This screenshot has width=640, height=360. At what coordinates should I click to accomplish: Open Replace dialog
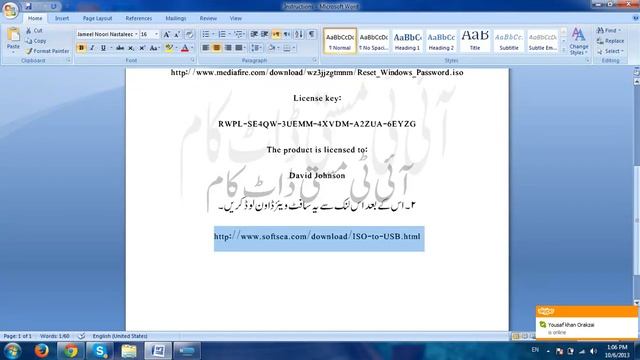(x=611, y=41)
